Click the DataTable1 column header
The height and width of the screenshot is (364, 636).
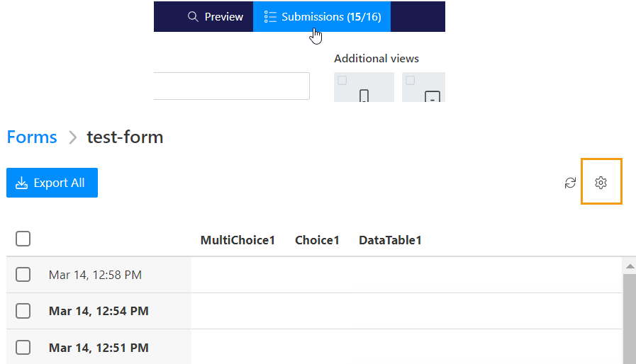(390, 240)
